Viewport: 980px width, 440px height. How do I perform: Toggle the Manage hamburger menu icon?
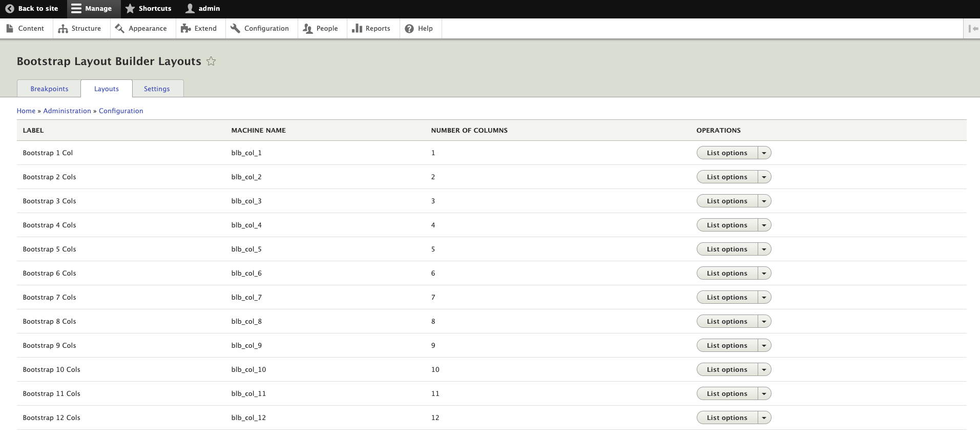click(x=76, y=9)
